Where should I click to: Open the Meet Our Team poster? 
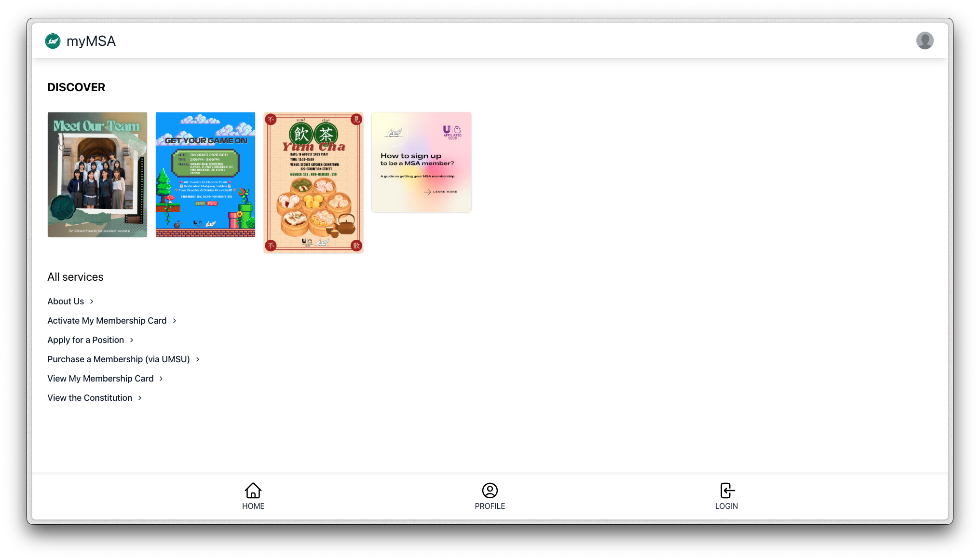pos(97,175)
